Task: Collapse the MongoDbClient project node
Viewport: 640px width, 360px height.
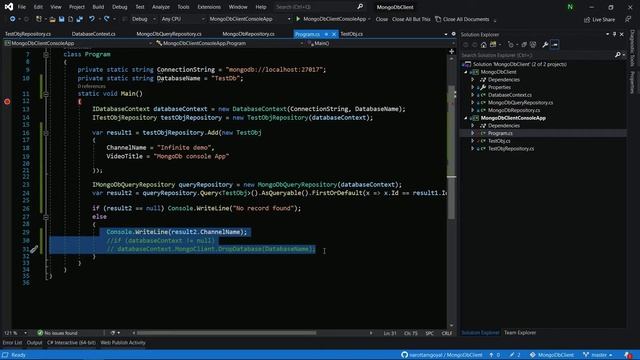Action: coord(466,72)
